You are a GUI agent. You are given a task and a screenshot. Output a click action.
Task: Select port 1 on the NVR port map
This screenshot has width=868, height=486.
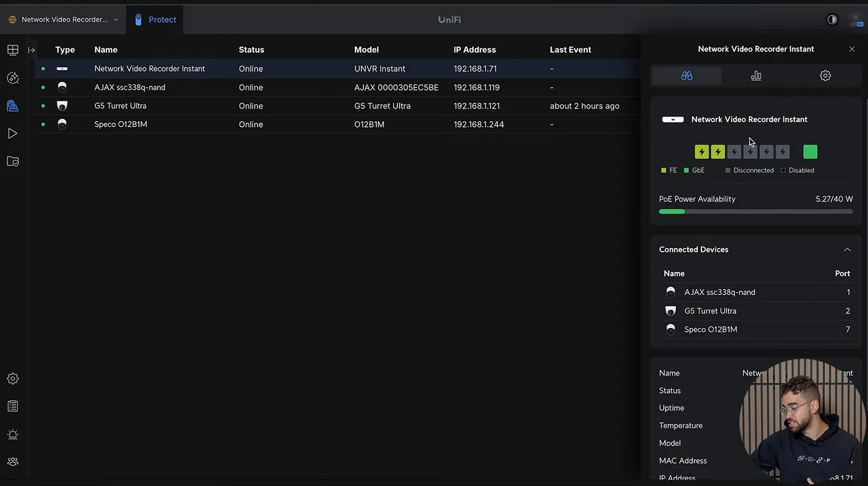click(x=702, y=152)
